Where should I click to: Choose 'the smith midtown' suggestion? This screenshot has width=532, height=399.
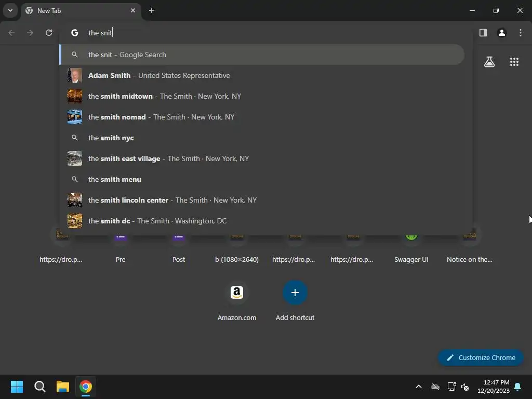pyautogui.click(x=262, y=96)
